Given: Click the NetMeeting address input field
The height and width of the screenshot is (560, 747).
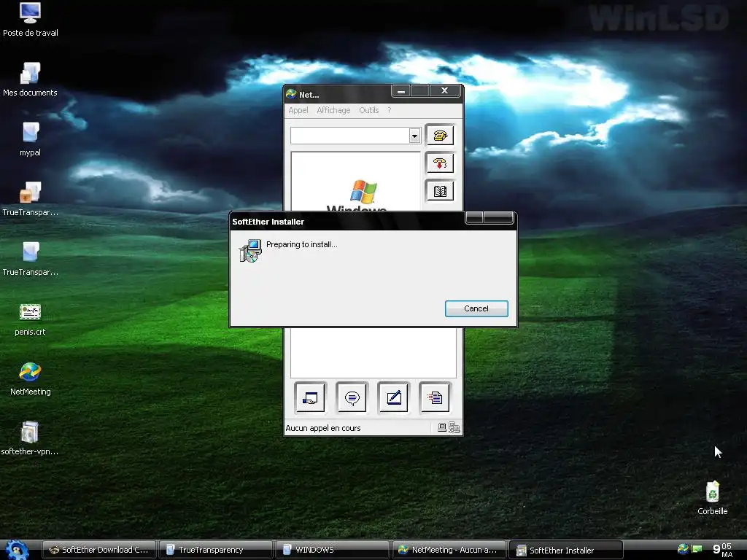Looking at the screenshot, I should click(349, 136).
